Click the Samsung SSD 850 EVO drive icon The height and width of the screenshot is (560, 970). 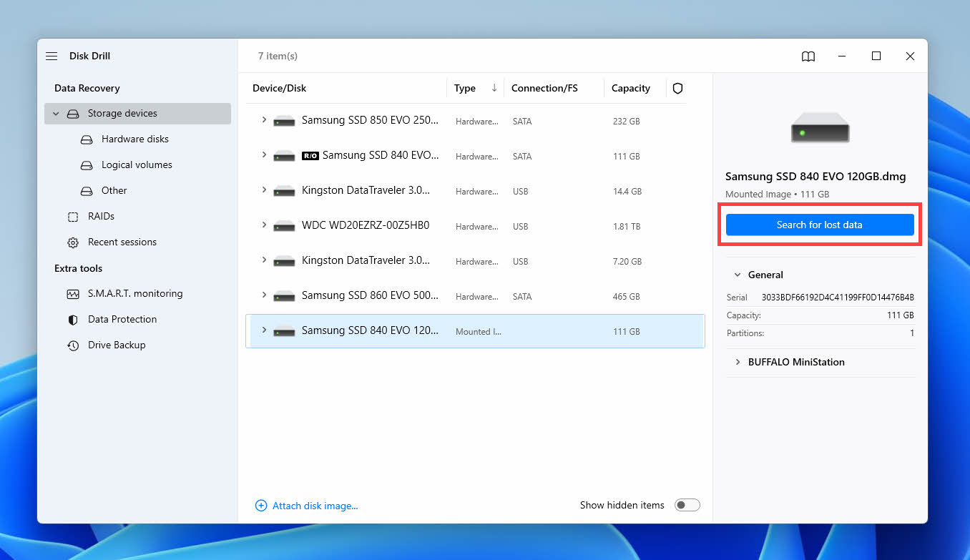pyautogui.click(x=284, y=121)
